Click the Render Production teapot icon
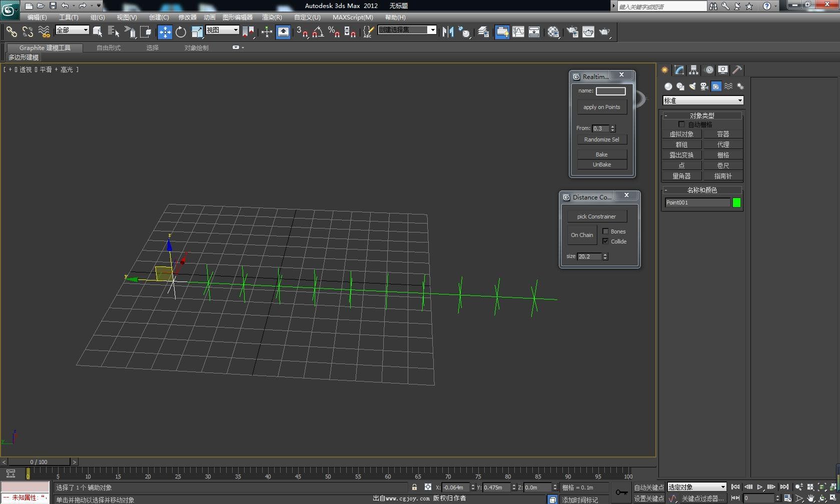 point(605,32)
